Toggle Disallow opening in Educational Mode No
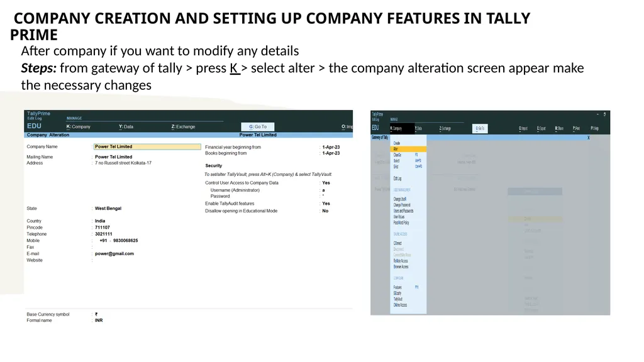This screenshot has height=362, width=644. point(325,211)
